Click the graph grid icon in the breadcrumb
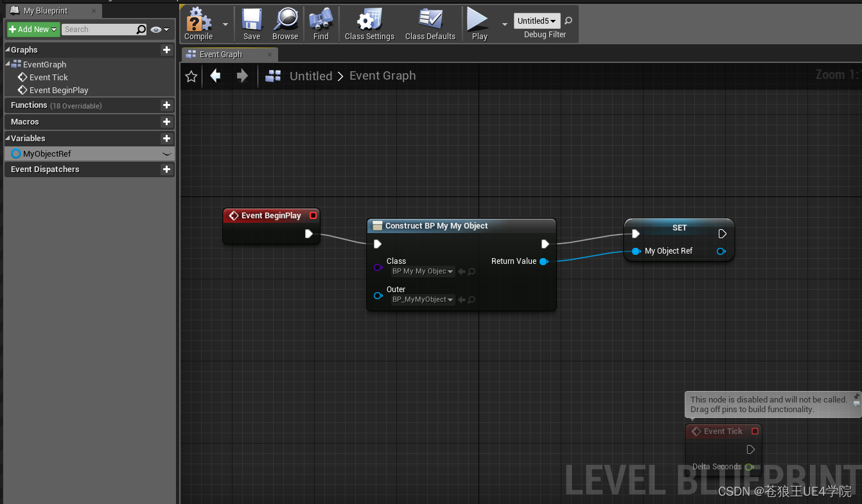The image size is (862, 504). pyautogui.click(x=273, y=76)
